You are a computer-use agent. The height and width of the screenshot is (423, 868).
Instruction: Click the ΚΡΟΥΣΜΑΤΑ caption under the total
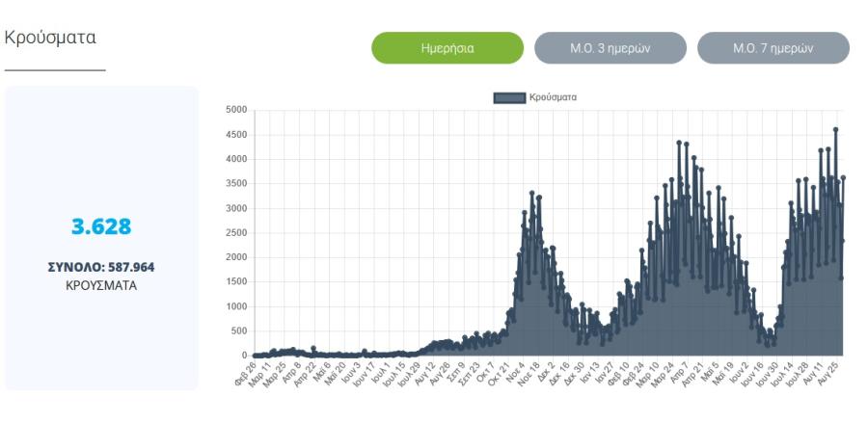pos(101,286)
